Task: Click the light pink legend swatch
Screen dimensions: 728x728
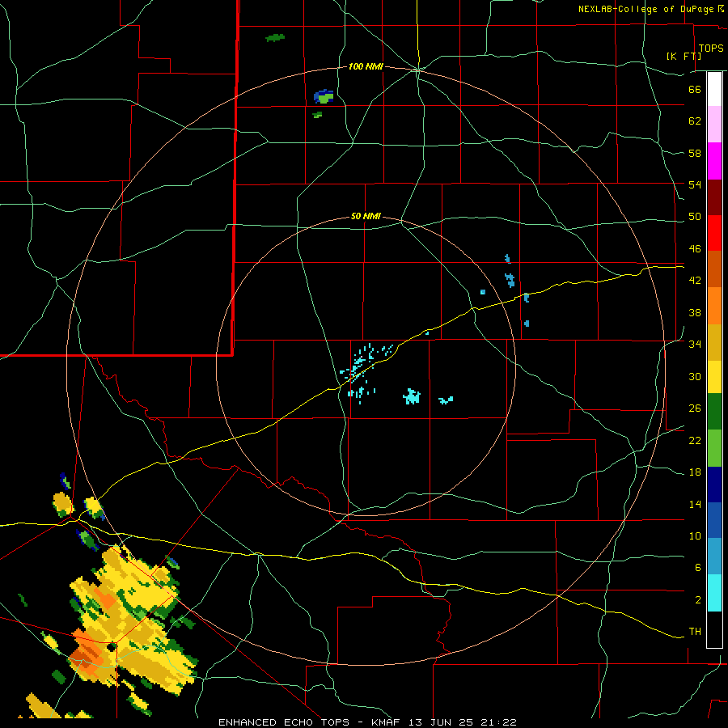Action: pos(714,125)
